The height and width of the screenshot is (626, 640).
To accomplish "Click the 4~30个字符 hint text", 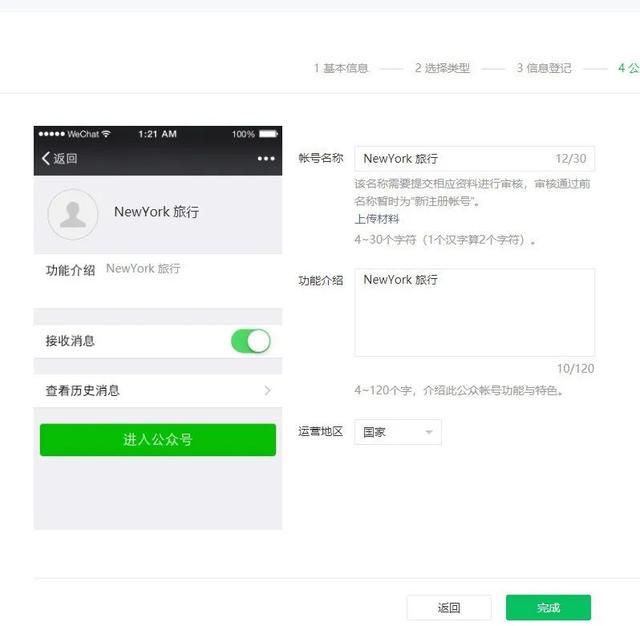I will pos(445,240).
